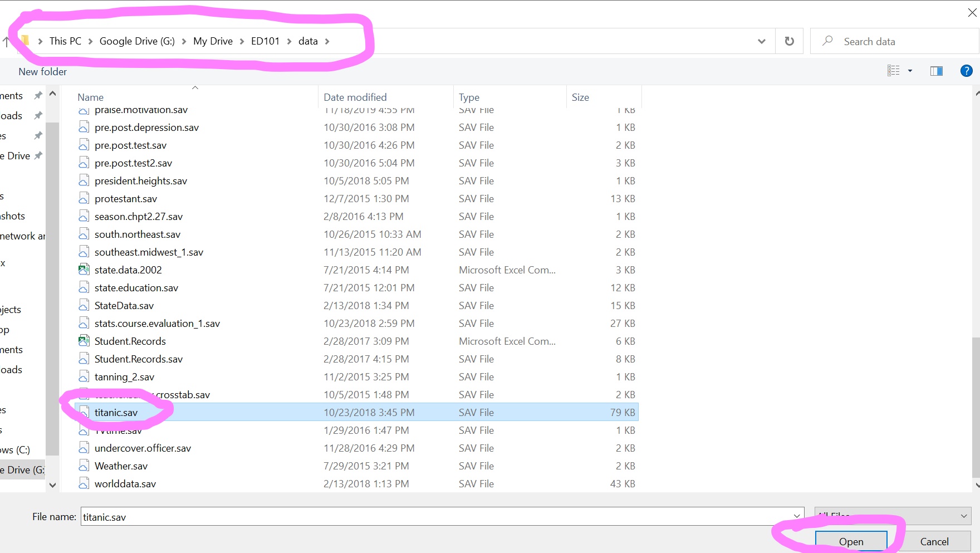Click the Student.Records Excel file icon
Viewport: 980px width, 553px height.
[84, 341]
